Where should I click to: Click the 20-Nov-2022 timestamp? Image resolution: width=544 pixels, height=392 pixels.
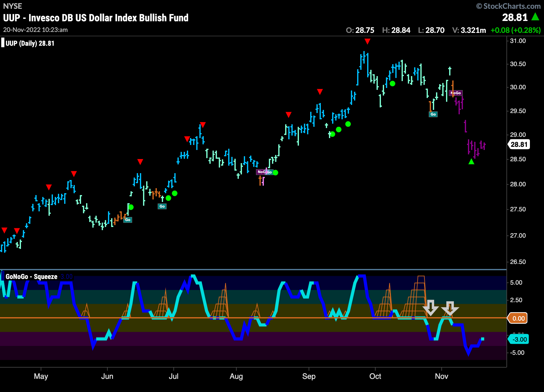(x=35, y=30)
